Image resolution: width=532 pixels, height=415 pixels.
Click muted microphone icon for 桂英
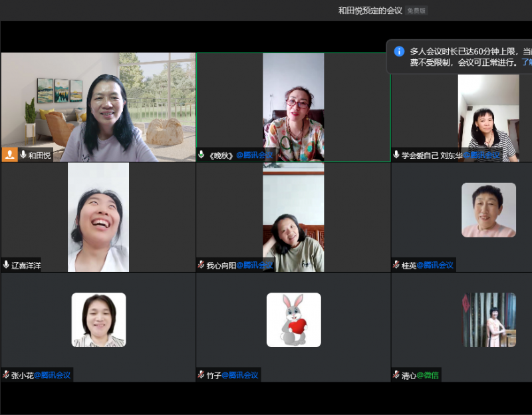[x=396, y=265]
